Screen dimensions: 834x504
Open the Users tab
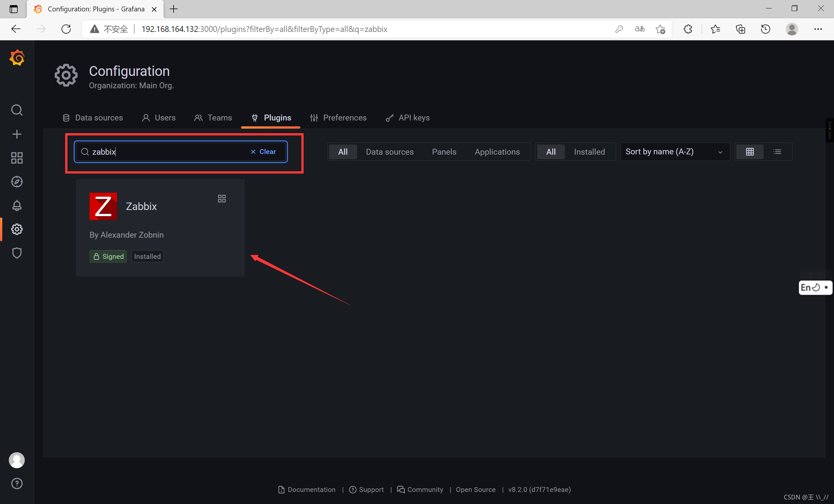tap(159, 118)
